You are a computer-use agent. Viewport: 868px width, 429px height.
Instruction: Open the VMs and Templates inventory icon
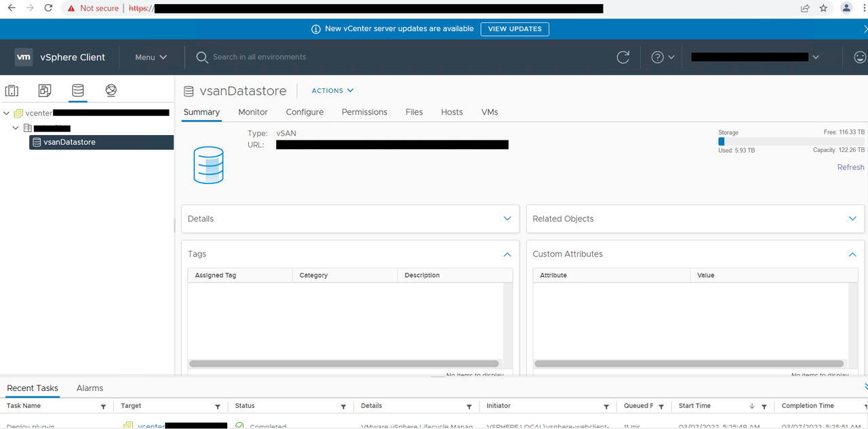(45, 91)
